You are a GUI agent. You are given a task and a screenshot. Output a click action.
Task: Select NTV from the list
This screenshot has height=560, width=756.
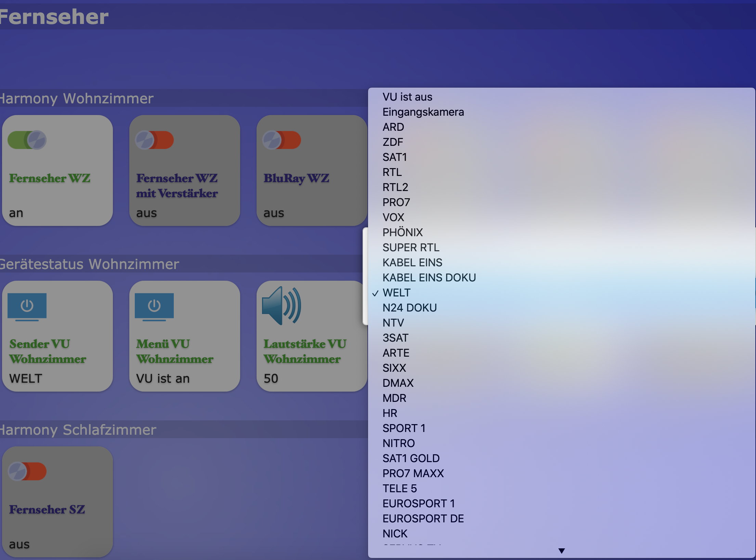click(561, 323)
